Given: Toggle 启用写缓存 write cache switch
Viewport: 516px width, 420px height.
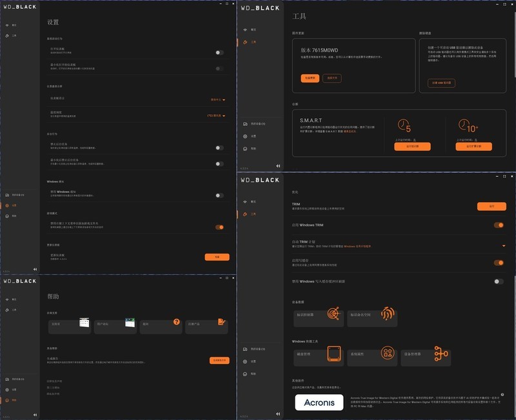Looking at the screenshot, I should click(x=499, y=263).
